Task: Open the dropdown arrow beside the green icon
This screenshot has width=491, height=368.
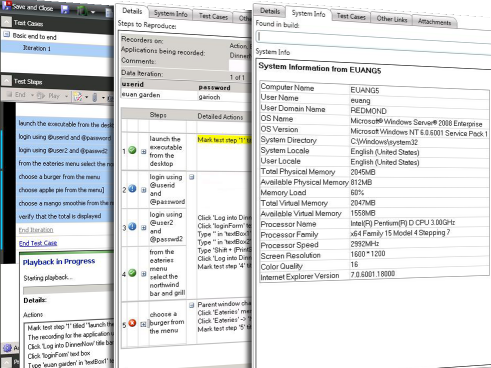Action: coord(93,12)
